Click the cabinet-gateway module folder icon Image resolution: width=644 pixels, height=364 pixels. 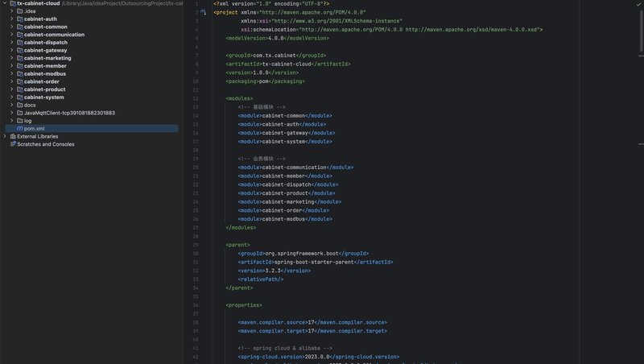19,50
